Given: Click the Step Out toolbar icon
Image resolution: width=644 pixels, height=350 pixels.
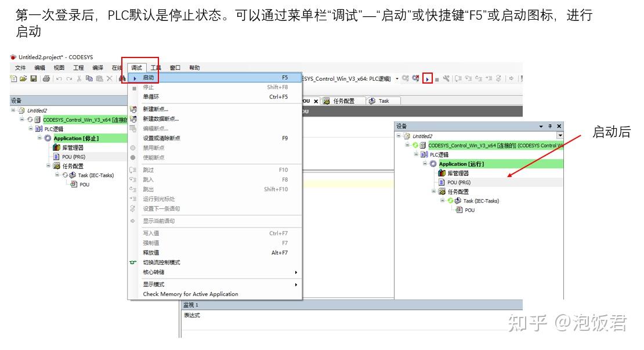Looking at the screenshot, I should 479,78.
